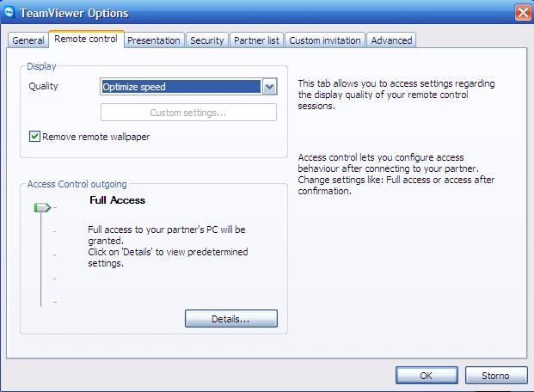This screenshot has height=392, width=534.
Task: Close the TeamViewer Options window
Action: tap(523, 13)
